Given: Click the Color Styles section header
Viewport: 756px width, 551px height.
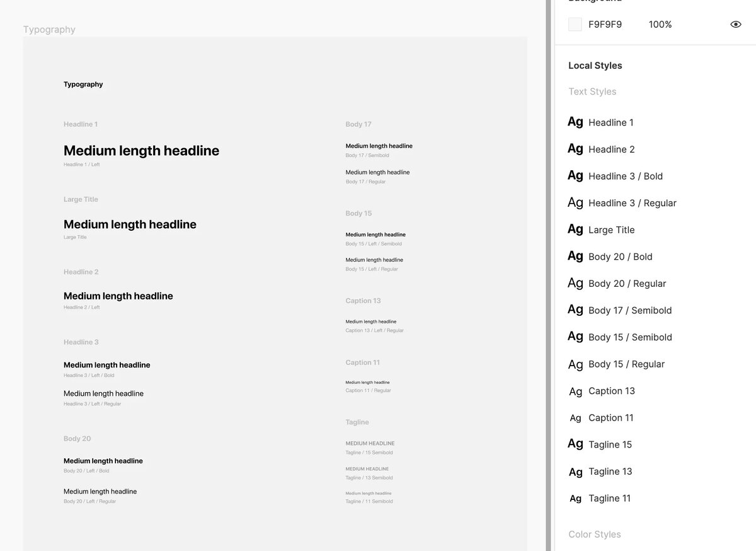Looking at the screenshot, I should (x=594, y=535).
